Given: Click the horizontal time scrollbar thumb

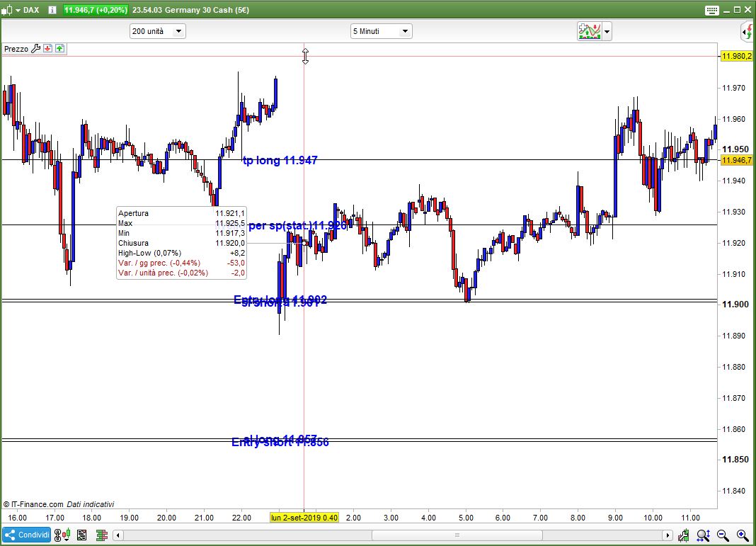Looking at the screenshot, I should coord(457,535).
